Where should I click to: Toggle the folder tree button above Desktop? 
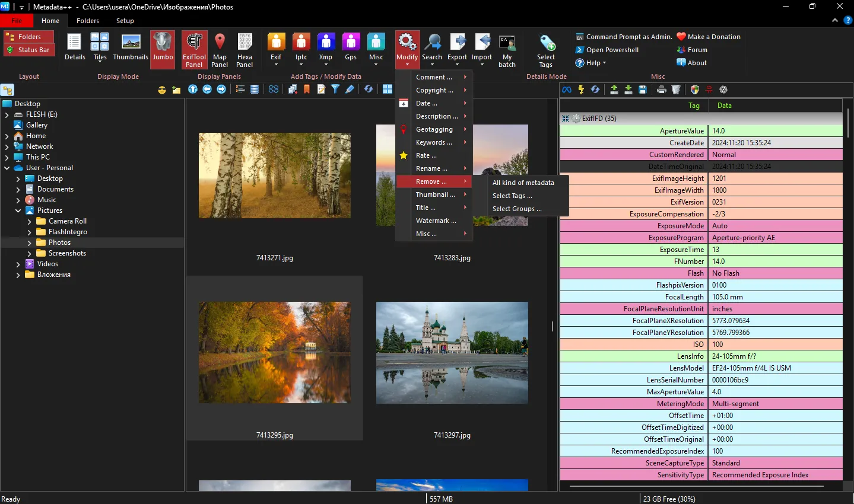coord(8,90)
